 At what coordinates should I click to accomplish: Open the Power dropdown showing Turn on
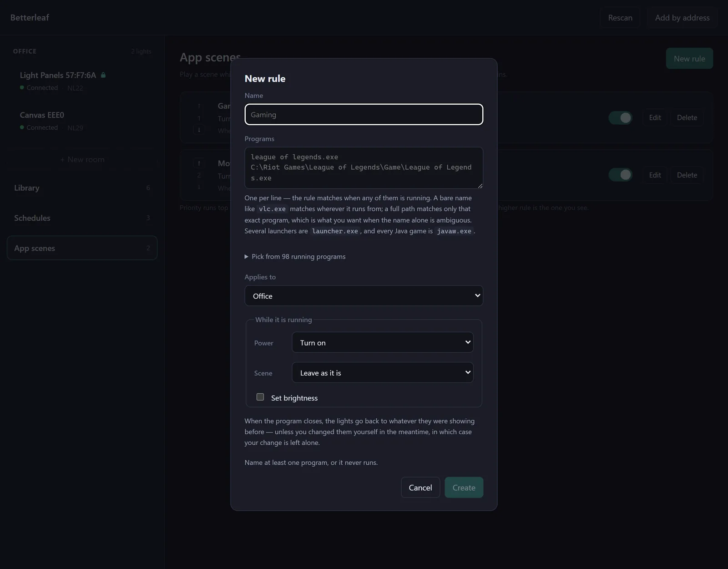coord(383,342)
